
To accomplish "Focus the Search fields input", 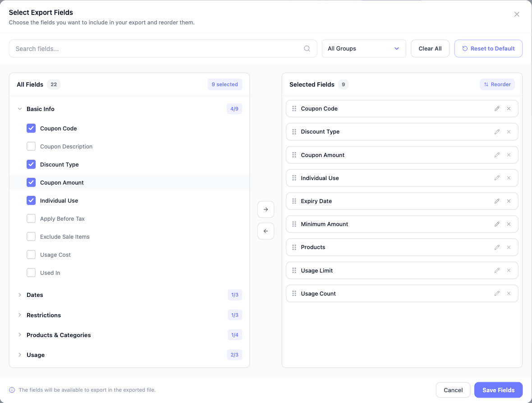I will [163, 49].
